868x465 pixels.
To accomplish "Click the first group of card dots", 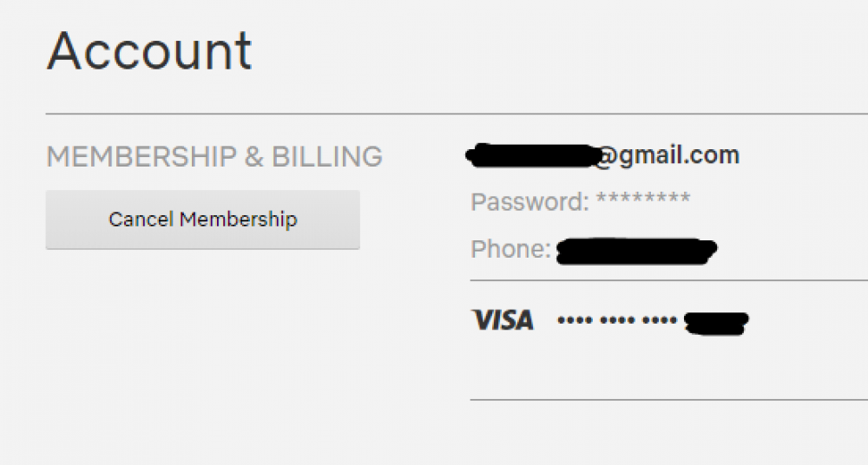I will click(x=574, y=321).
